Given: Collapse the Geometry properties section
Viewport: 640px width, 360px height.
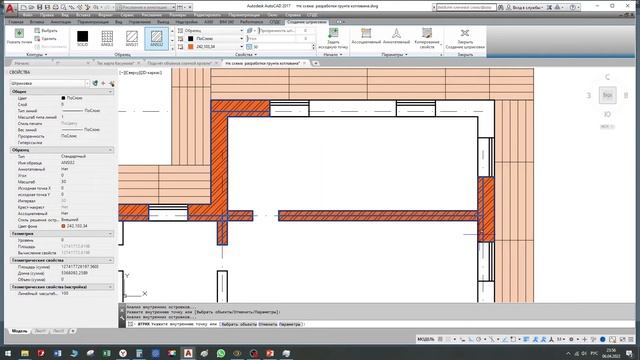Looking at the screenshot, I should [62, 234].
